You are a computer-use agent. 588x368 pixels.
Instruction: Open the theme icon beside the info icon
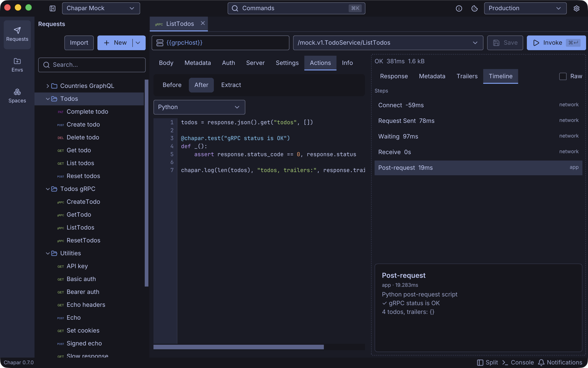tap(474, 8)
